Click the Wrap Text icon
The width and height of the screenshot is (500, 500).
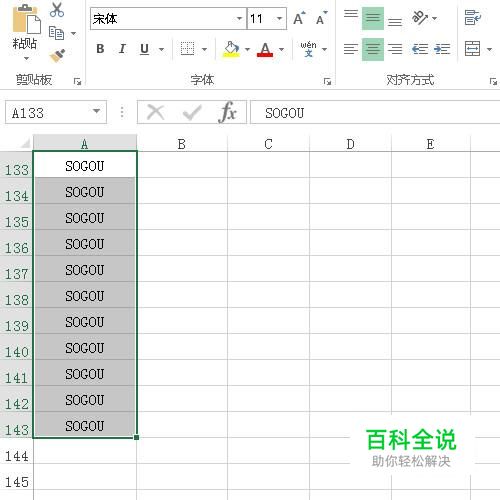click(x=473, y=17)
